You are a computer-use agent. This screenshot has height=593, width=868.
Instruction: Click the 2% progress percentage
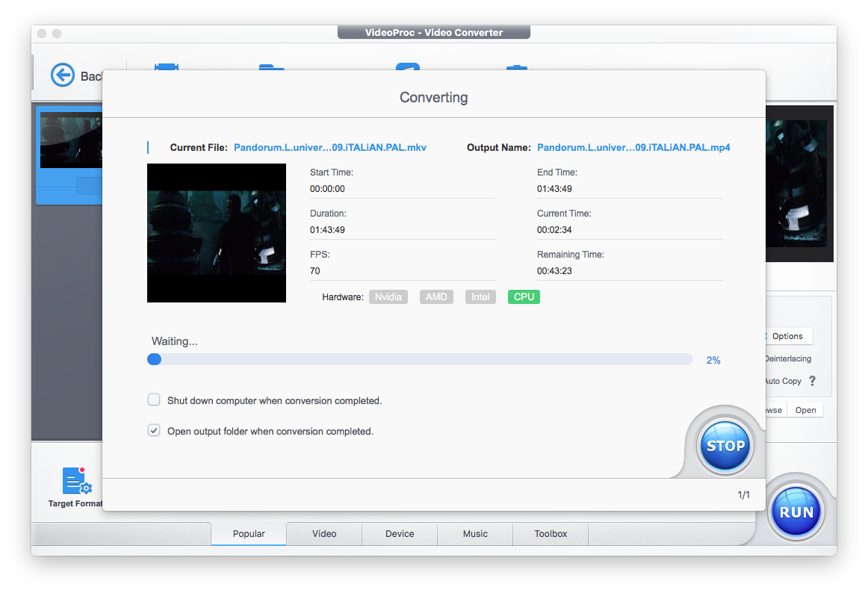coord(713,361)
